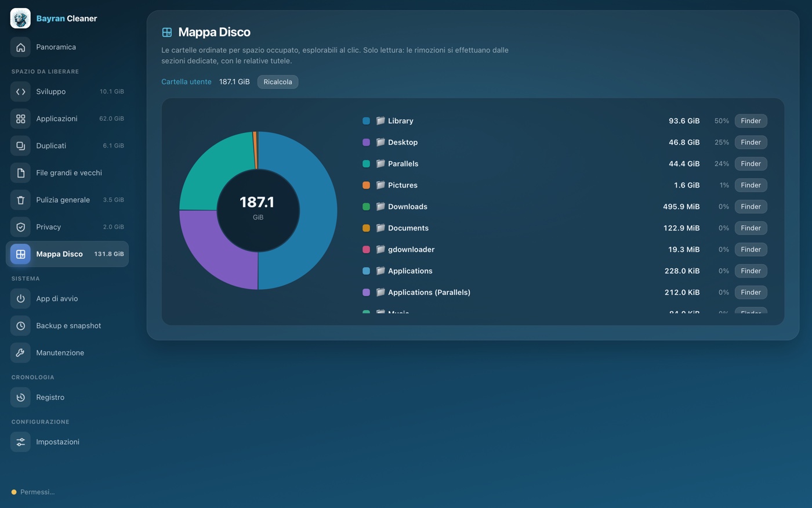Click the 131.8 GiB Mappa Disco badge
812x508 pixels.
109,254
